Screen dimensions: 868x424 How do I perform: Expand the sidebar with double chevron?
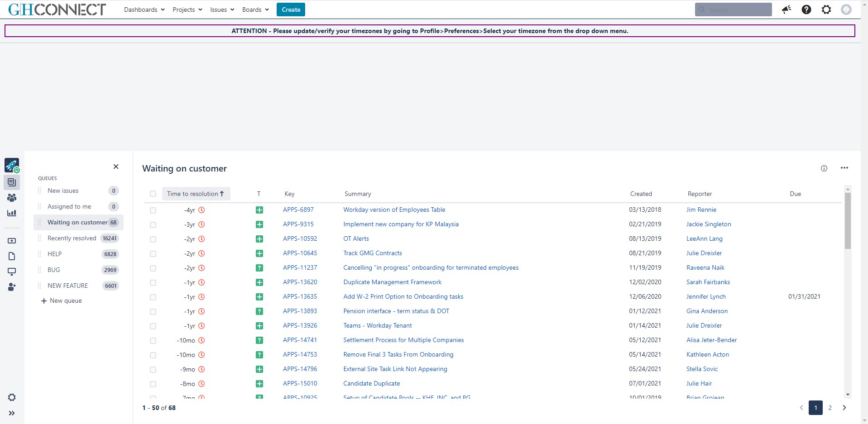12,413
